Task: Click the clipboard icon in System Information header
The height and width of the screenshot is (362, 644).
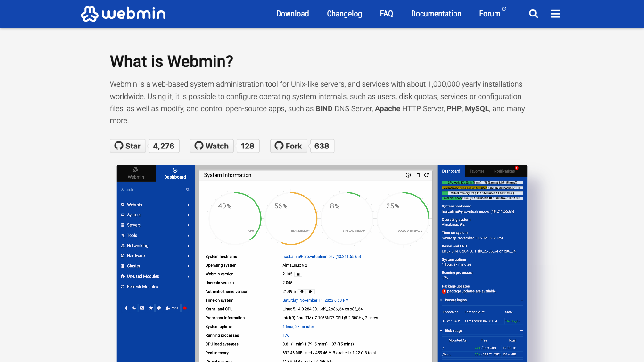Action: 417,175
